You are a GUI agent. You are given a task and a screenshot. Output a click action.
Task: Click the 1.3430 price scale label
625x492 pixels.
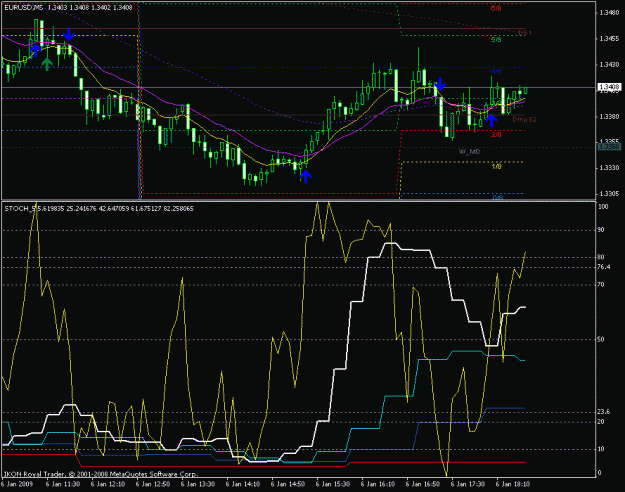tap(609, 65)
